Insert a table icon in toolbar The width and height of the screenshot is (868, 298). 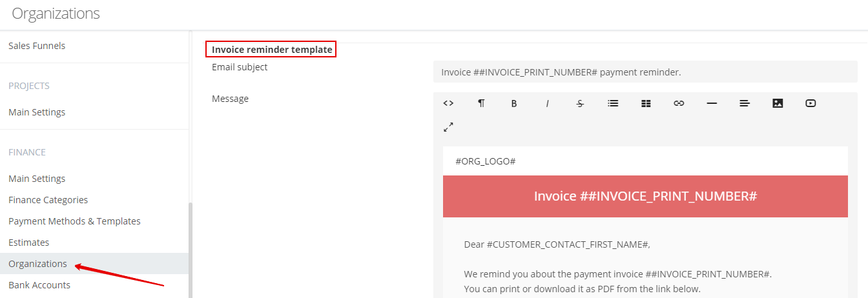pyautogui.click(x=646, y=103)
